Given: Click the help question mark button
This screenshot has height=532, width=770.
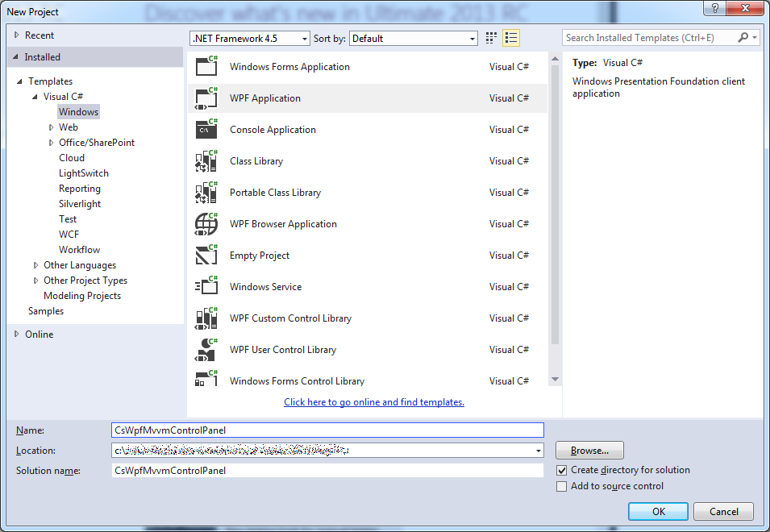Looking at the screenshot, I should [x=715, y=8].
